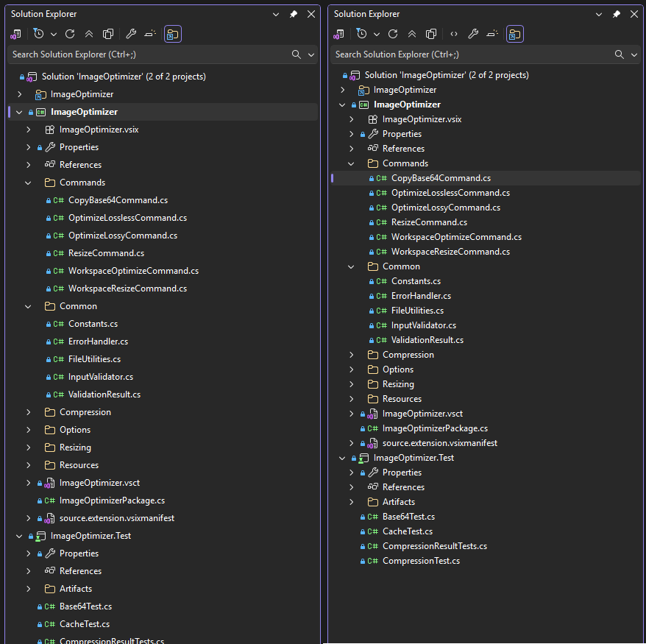This screenshot has width=646, height=644.
Task: Open Properties via the wrench toolbar icon
Action: pyautogui.click(x=131, y=34)
